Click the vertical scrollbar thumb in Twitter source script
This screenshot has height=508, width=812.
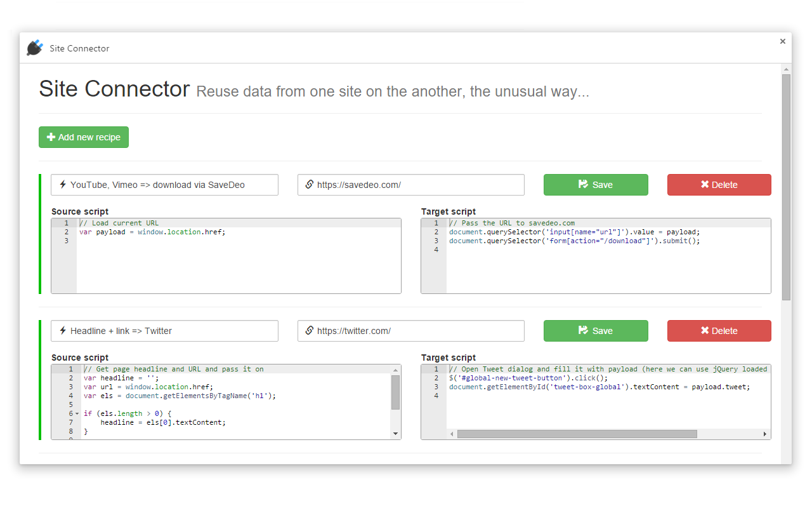[396, 392]
